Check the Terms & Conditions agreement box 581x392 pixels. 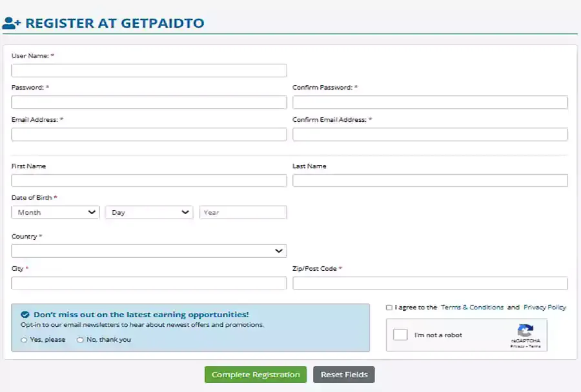coord(389,308)
